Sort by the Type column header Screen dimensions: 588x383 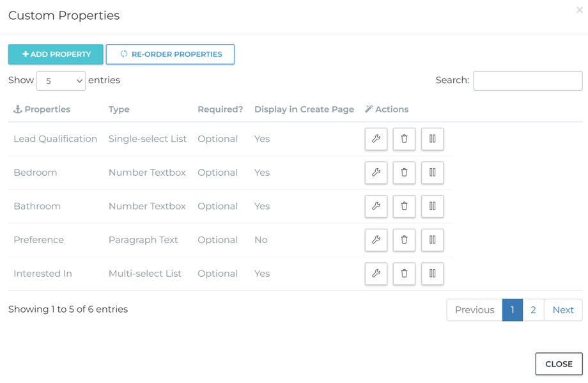pos(119,109)
